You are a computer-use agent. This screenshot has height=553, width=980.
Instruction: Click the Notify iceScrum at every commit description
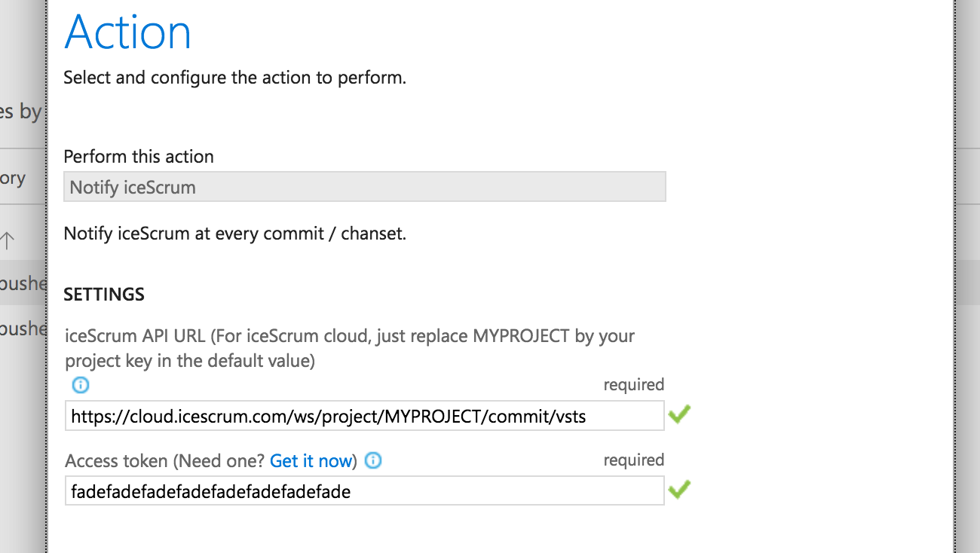[235, 234]
